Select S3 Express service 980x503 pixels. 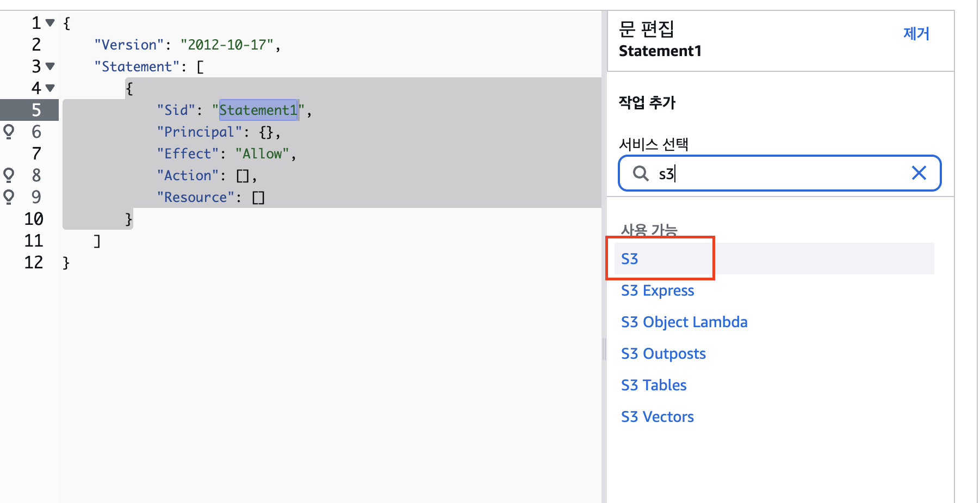click(658, 290)
